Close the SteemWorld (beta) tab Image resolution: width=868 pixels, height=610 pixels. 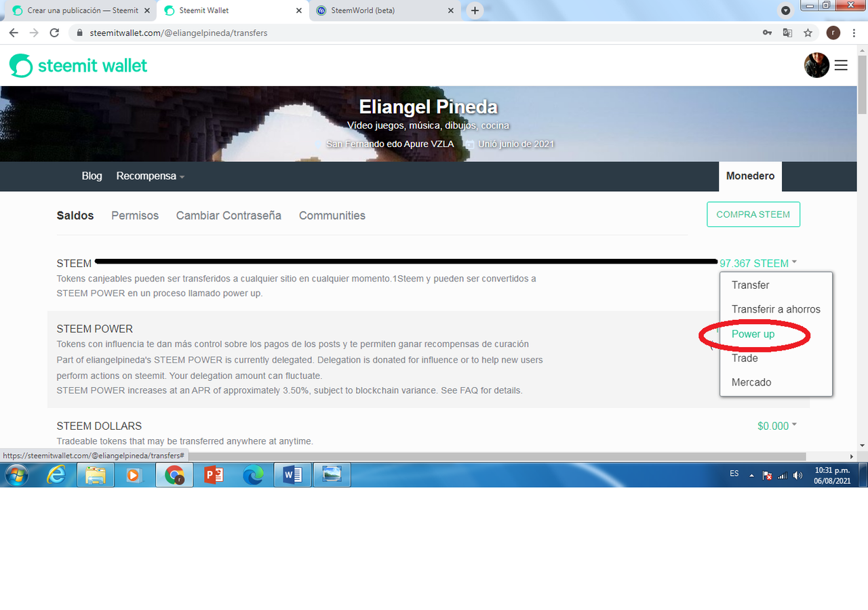[x=452, y=11]
